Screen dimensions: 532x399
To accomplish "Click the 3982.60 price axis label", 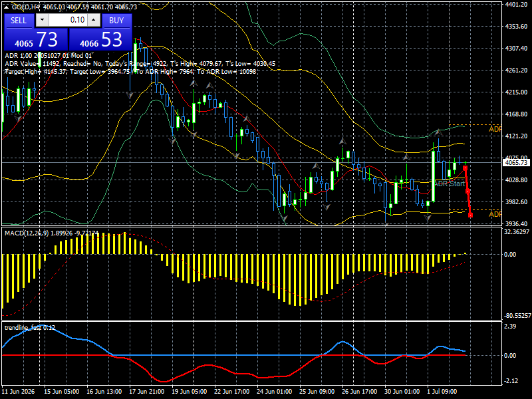I will coord(516,202).
